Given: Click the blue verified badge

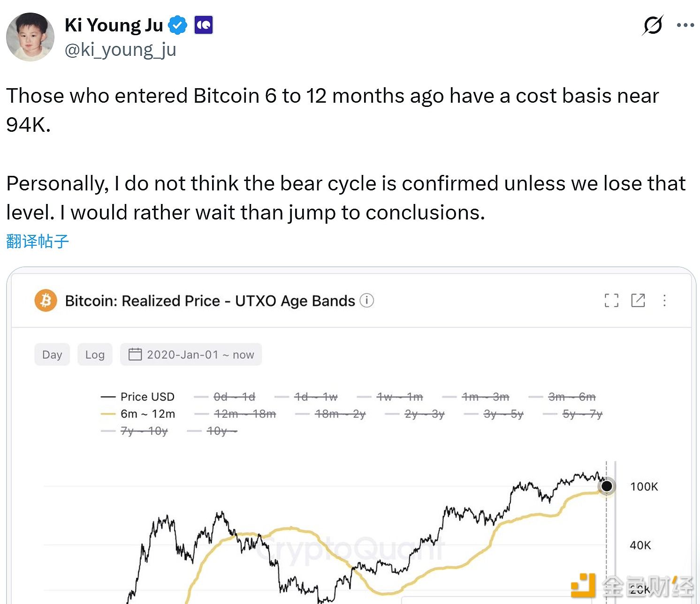Looking at the screenshot, I should tap(178, 25).
